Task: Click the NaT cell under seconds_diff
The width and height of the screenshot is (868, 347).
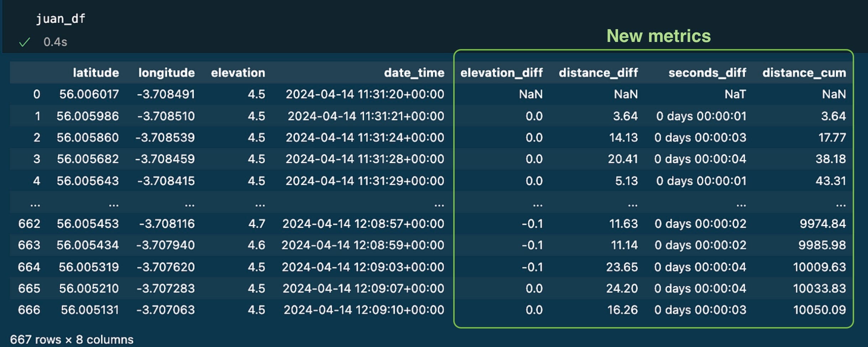Action: (x=735, y=94)
